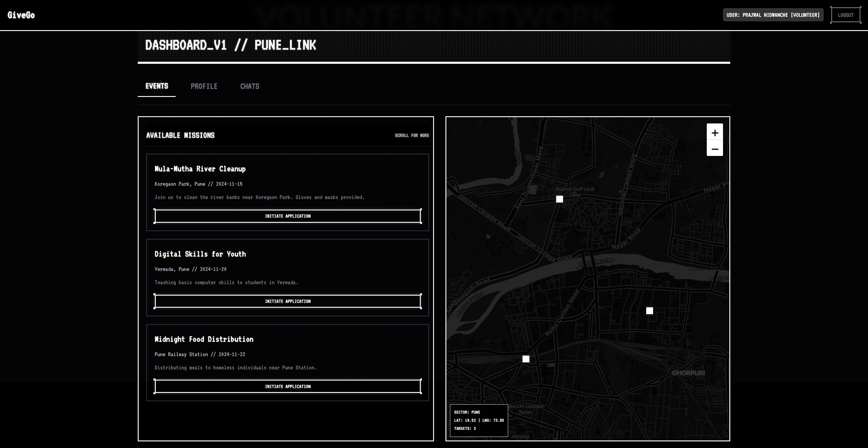Click the GiveGo logo

click(x=21, y=15)
